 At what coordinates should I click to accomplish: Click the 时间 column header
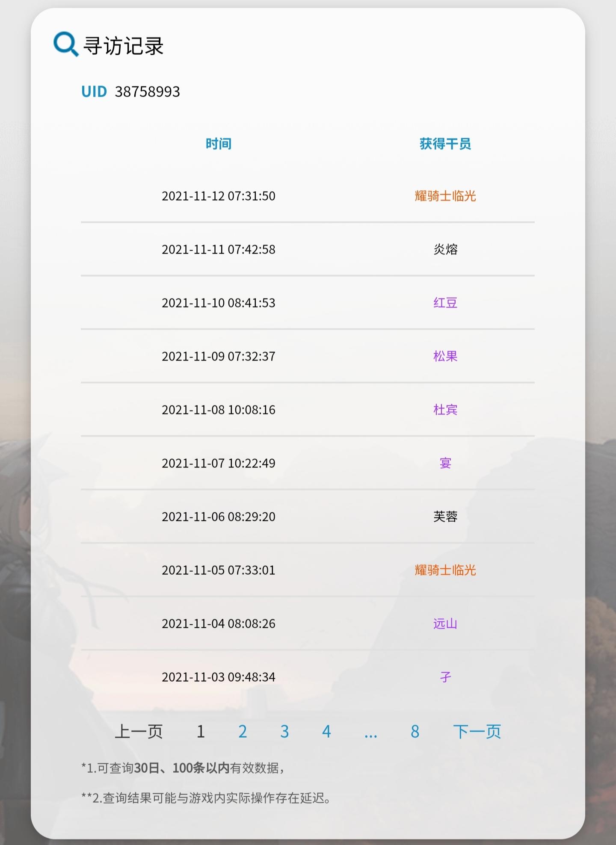(219, 144)
